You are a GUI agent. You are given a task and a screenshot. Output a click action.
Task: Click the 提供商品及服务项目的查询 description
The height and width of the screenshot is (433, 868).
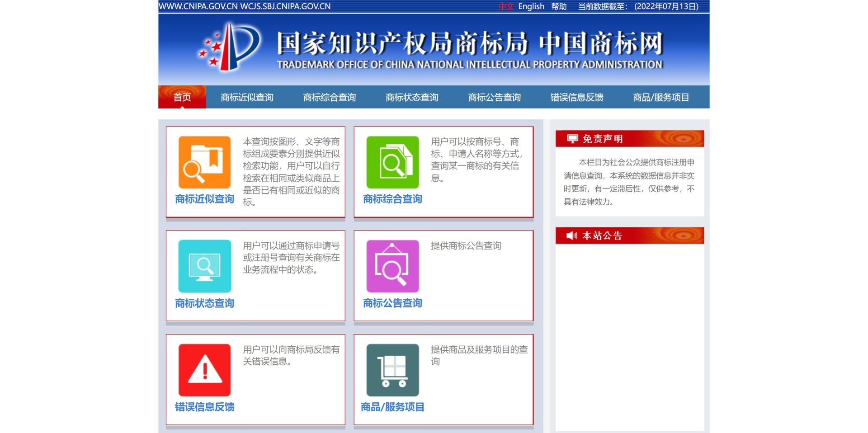479,355
